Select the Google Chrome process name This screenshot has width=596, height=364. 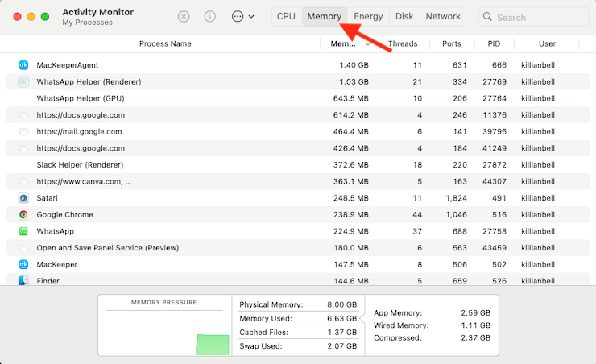click(64, 215)
